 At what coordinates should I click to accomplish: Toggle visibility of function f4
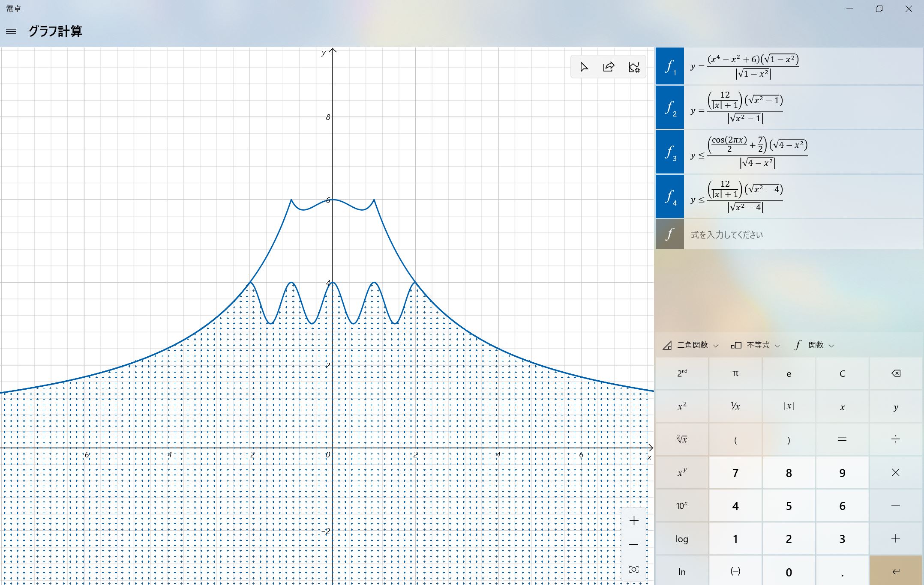[670, 197]
